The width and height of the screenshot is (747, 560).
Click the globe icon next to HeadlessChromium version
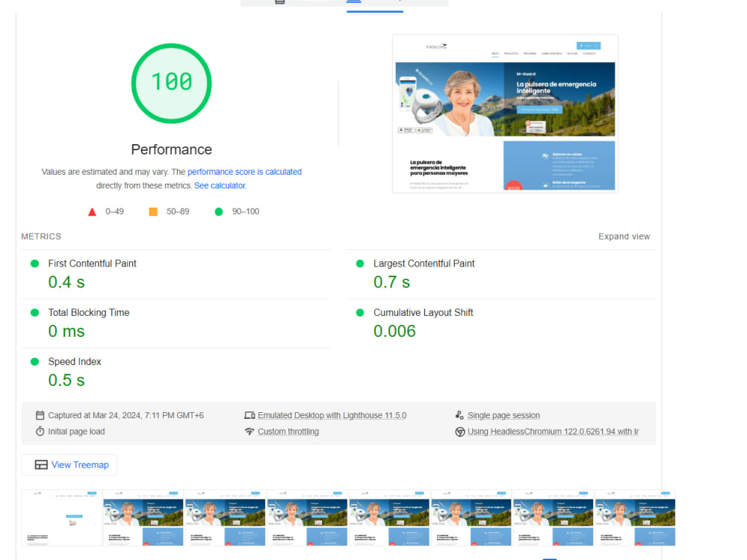coord(459,432)
